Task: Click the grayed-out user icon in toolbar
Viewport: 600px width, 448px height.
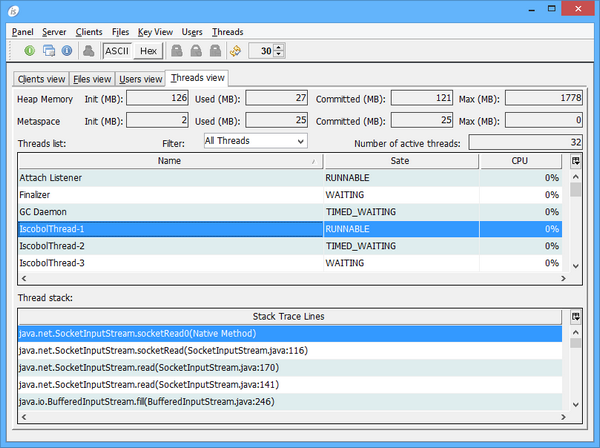Action: [88, 51]
